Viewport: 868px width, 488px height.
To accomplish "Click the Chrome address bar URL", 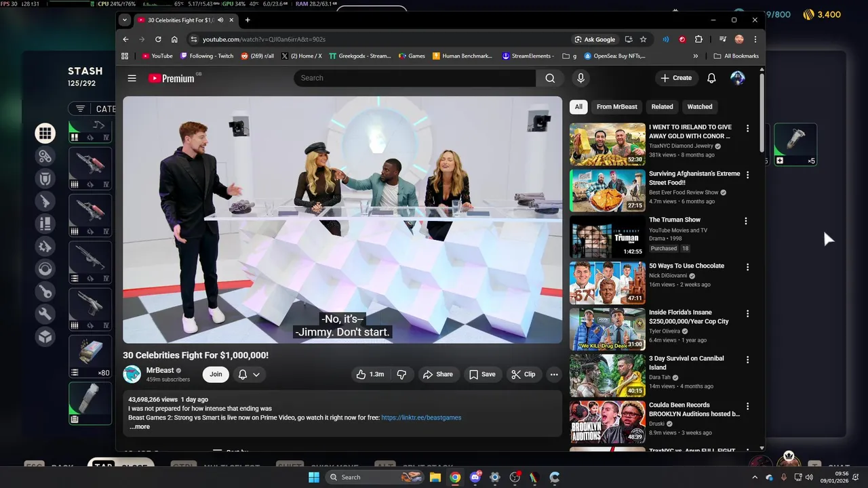I will click(264, 39).
